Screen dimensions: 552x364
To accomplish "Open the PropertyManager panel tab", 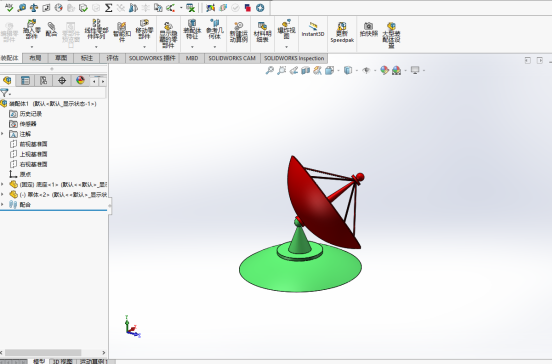I will [25, 81].
